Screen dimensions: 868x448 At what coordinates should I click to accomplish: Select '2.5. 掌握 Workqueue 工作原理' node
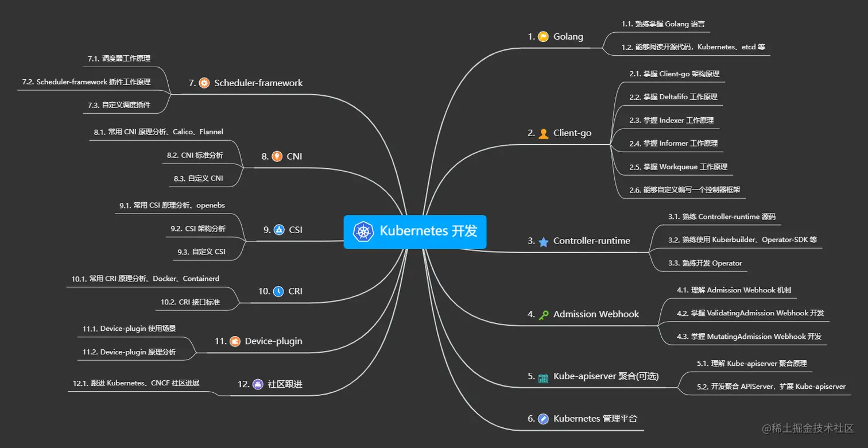678,167
